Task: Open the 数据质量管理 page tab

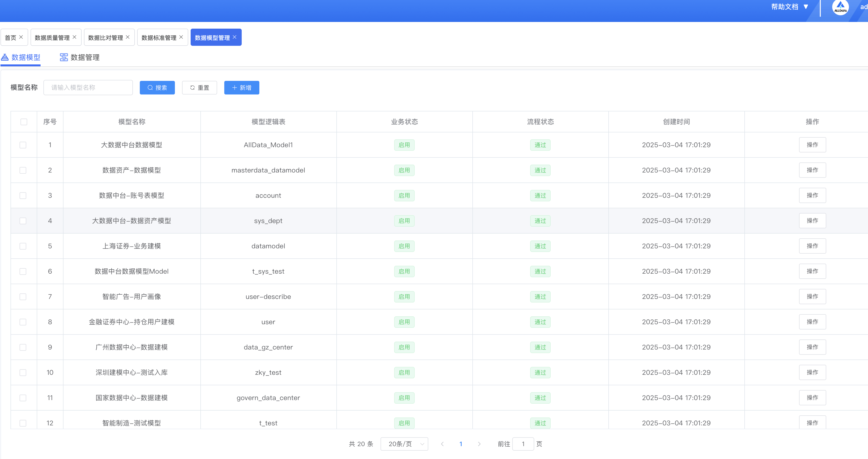Action: coord(52,37)
